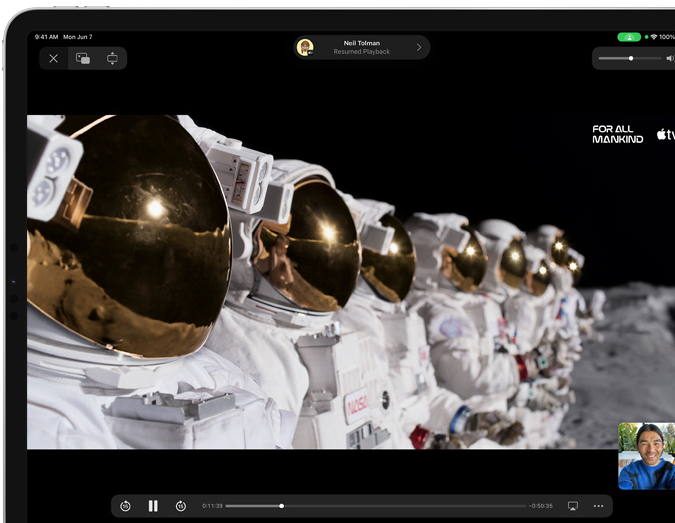
Task: Tap the FaceTime participant video thumbnail
Action: (x=647, y=456)
